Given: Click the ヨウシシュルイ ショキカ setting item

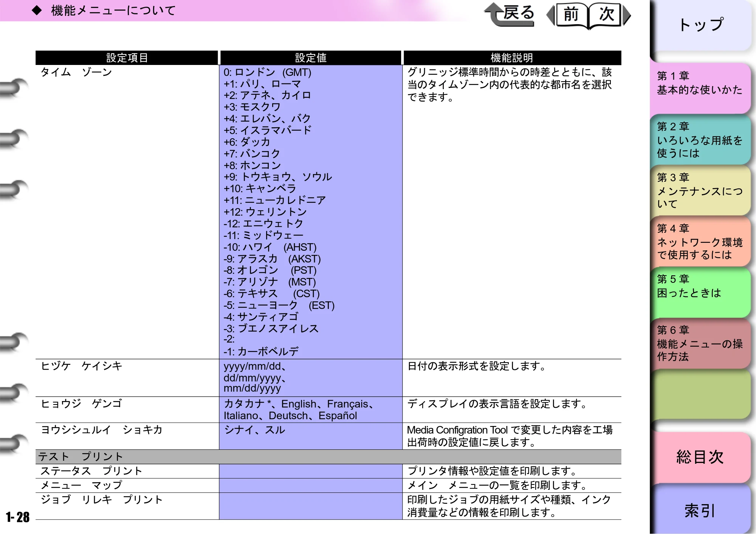Looking at the screenshot, I should tap(102, 430).
